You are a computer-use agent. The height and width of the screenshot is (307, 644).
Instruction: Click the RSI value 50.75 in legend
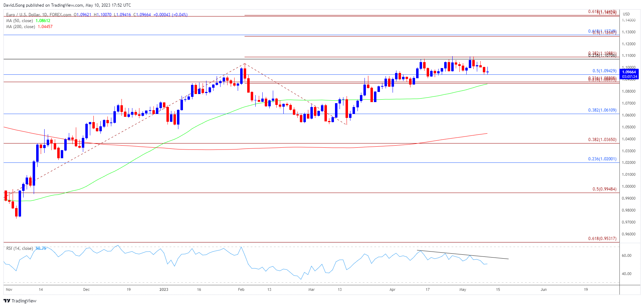click(x=41, y=248)
